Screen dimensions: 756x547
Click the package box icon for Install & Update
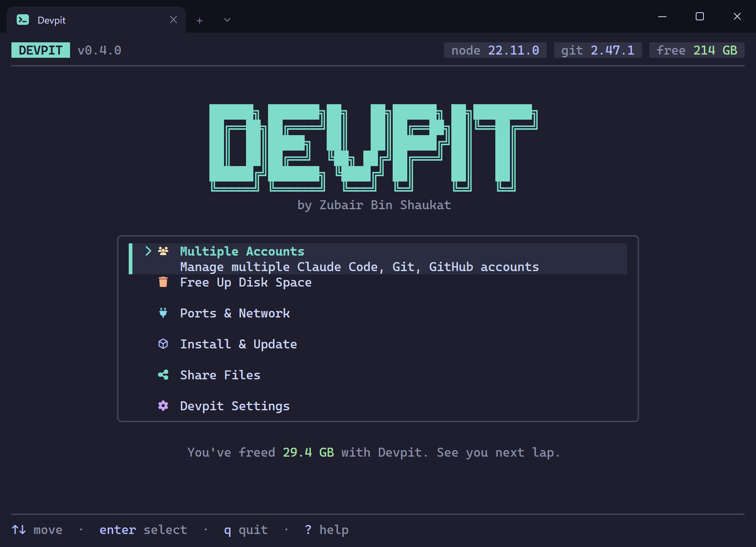(x=163, y=344)
